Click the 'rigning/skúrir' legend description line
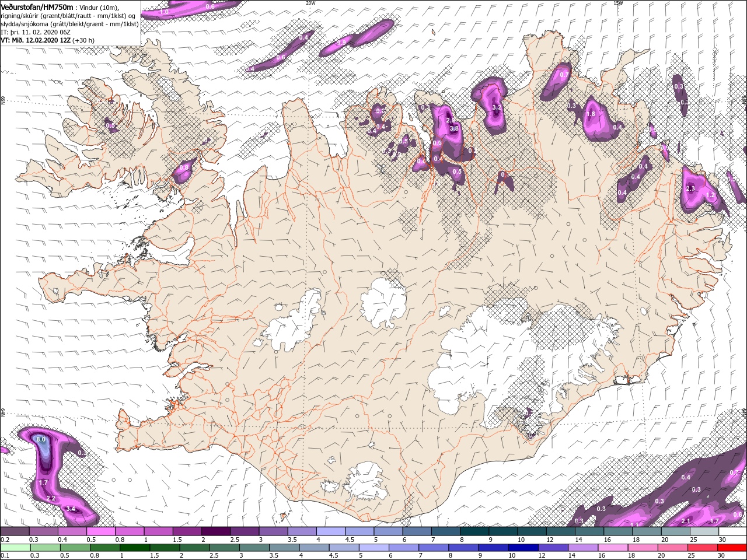The width and height of the screenshot is (747, 560). (x=68, y=16)
